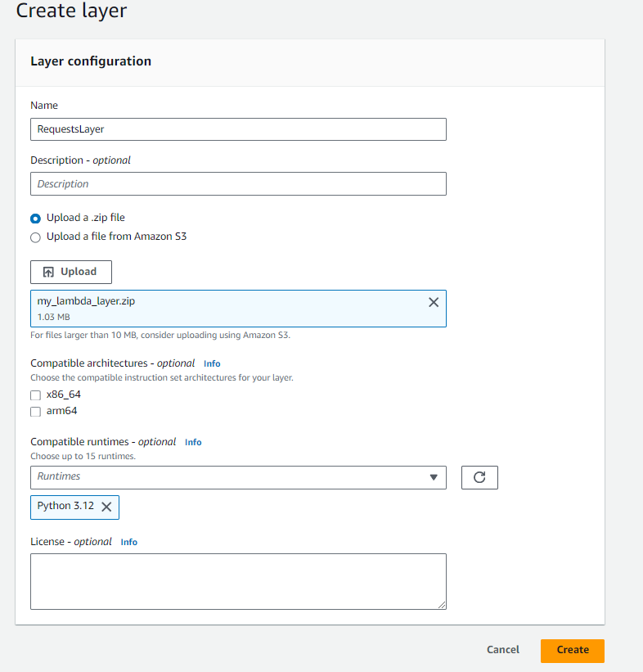The image size is (643, 672).
Task: Click the Upload button with upload icon
Action: [x=71, y=272]
